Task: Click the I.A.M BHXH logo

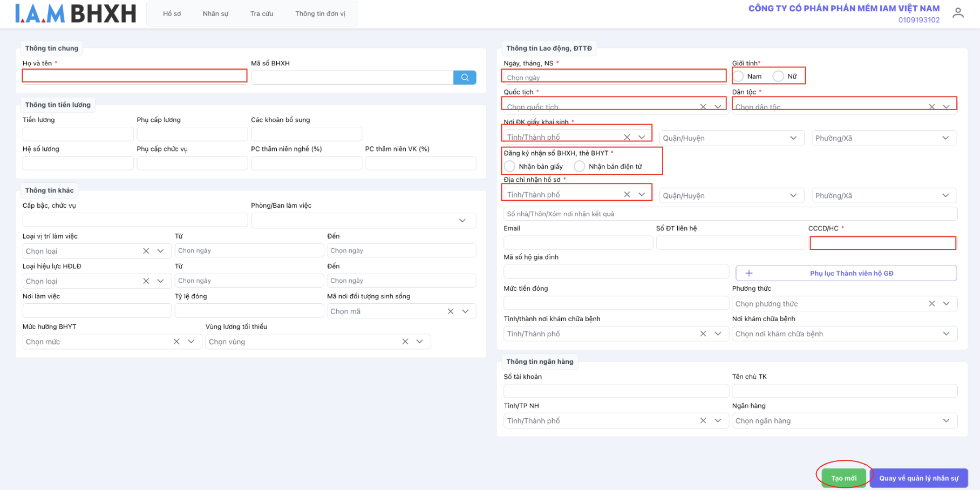Action: point(76,13)
